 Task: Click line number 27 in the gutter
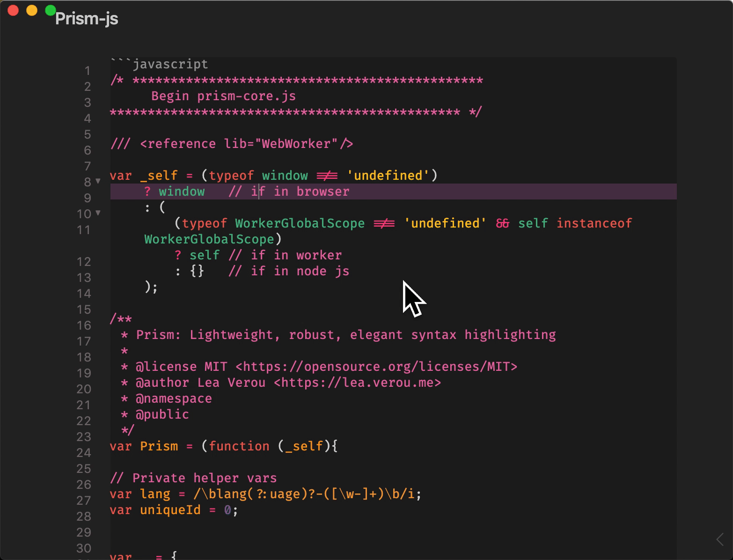84,501
